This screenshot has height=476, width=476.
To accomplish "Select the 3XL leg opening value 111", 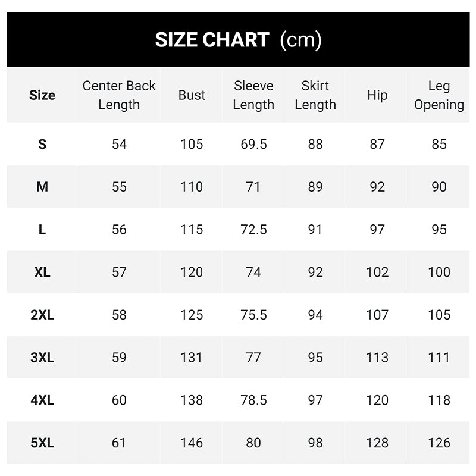I will 439,358.
